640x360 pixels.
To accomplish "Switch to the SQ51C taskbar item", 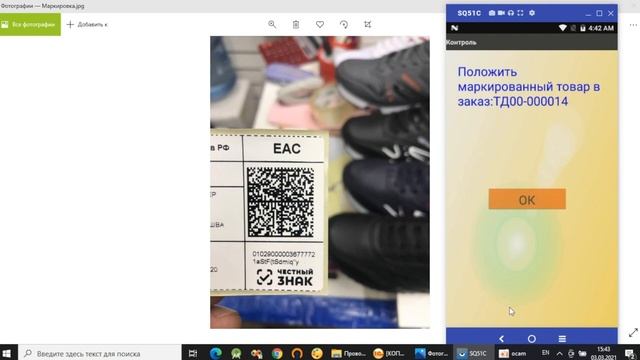I will 472,353.
